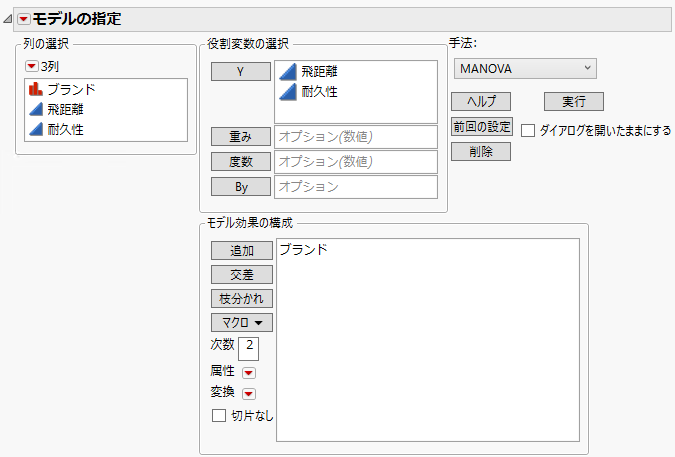Image resolution: width=675 pixels, height=457 pixels.
Task: Click the 重み optional numeric field
Action: coord(356,137)
